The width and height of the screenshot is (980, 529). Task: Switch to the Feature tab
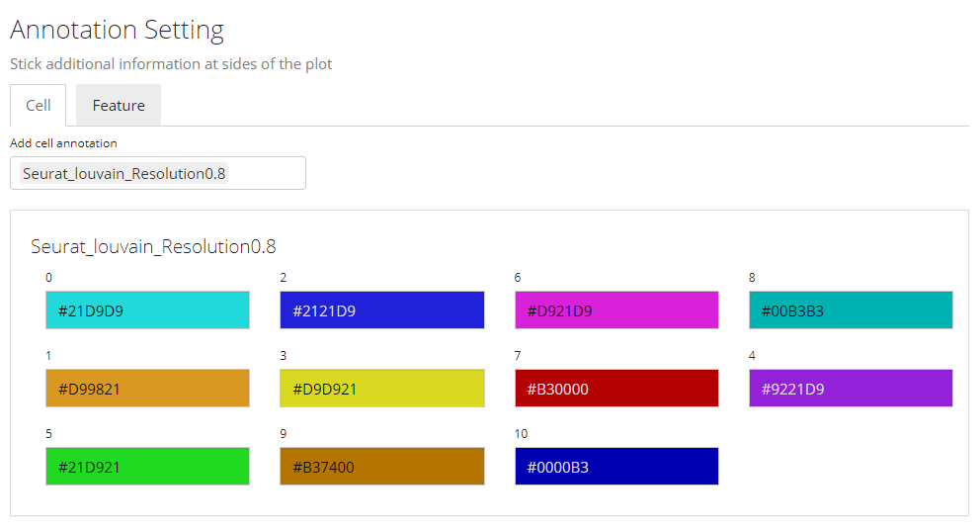[119, 106]
